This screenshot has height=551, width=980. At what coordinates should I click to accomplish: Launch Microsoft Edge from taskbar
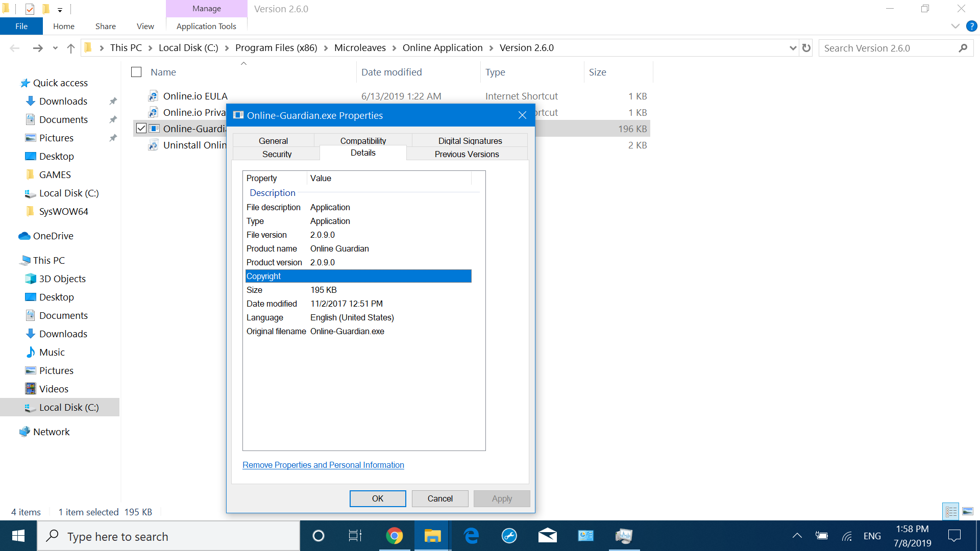click(x=471, y=536)
